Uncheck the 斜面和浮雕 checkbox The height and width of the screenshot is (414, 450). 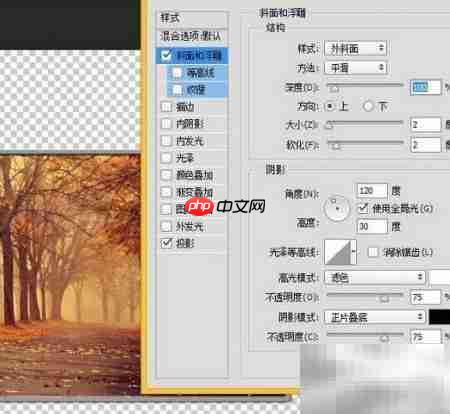tap(166, 55)
